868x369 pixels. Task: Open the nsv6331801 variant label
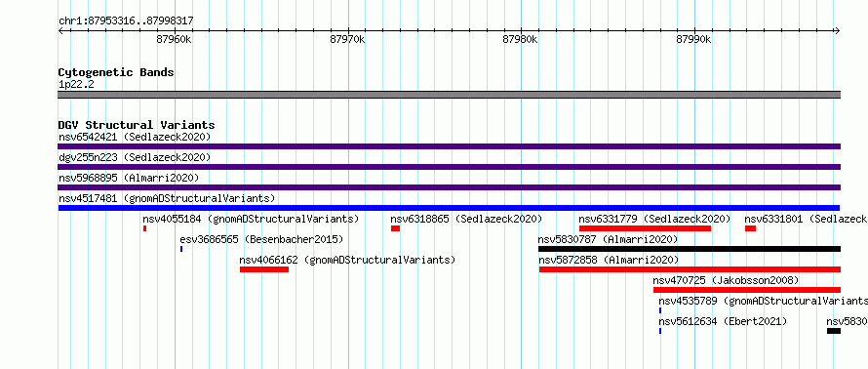coord(806,219)
